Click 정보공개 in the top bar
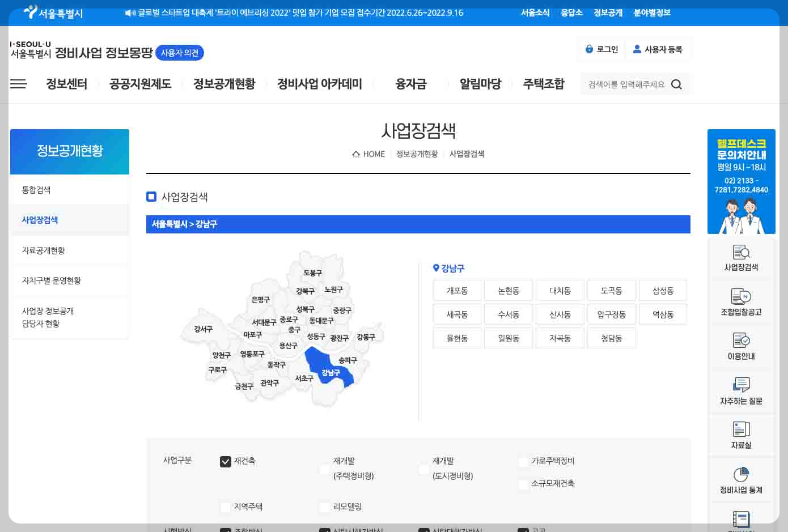788x532 pixels. tap(608, 12)
